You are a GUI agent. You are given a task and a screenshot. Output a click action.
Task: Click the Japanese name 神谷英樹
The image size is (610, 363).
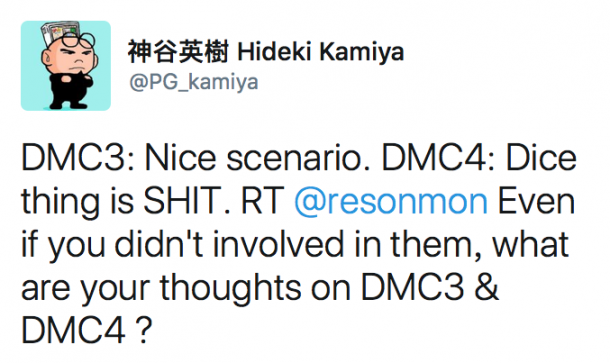(178, 52)
